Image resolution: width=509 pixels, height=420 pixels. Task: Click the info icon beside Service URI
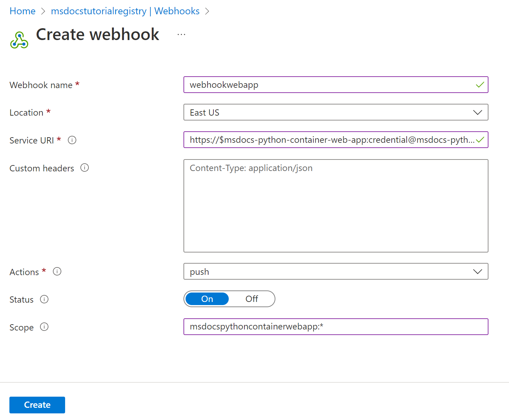(72, 140)
